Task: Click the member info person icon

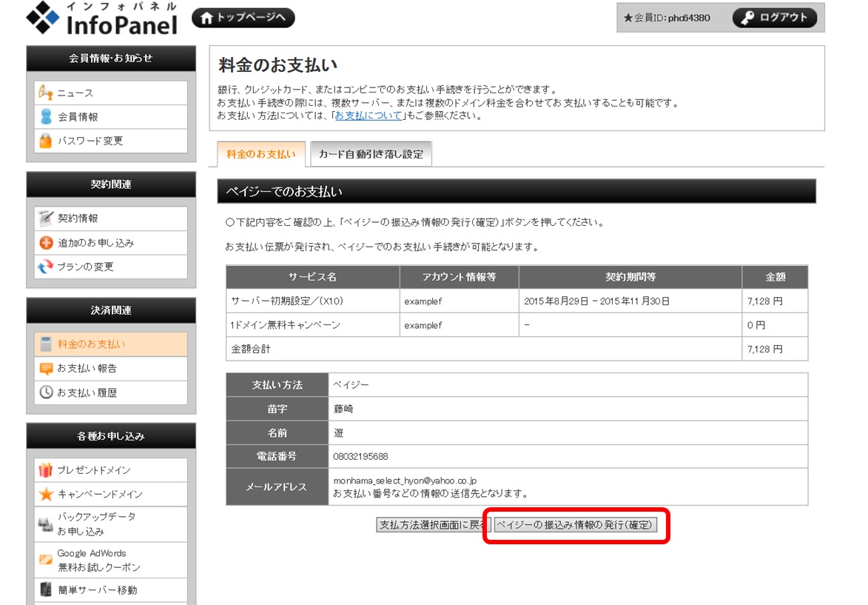Action: (x=46, y=116)
